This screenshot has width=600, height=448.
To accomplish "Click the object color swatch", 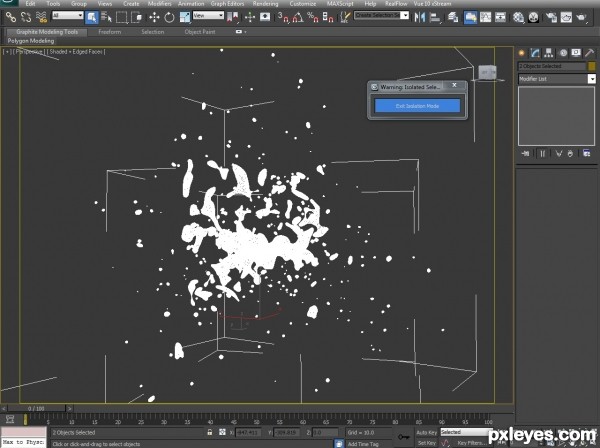I will click(x=592, y=66).
